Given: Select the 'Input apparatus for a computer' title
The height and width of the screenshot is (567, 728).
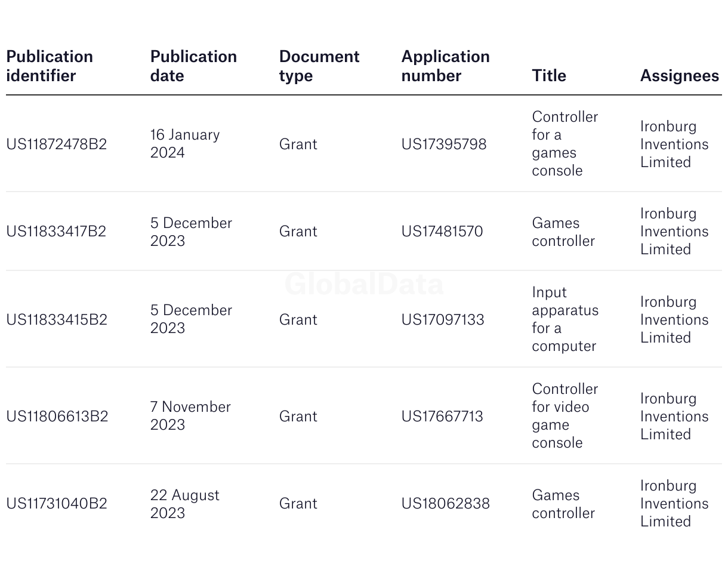Looking at the screenshot, I should pyautogui.click(x=564, y=319).
